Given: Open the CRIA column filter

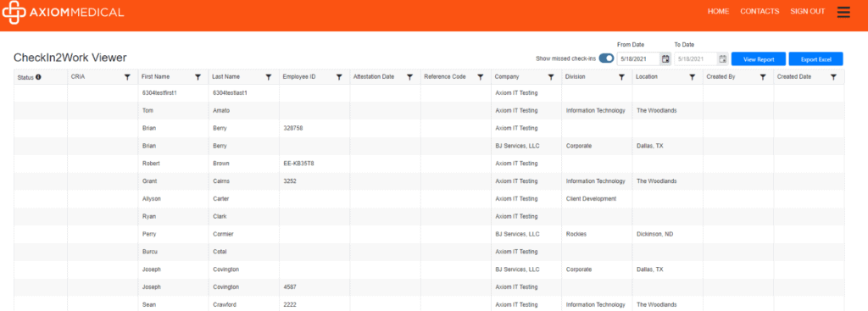Looking at the screenshot, I should point(127,77).
